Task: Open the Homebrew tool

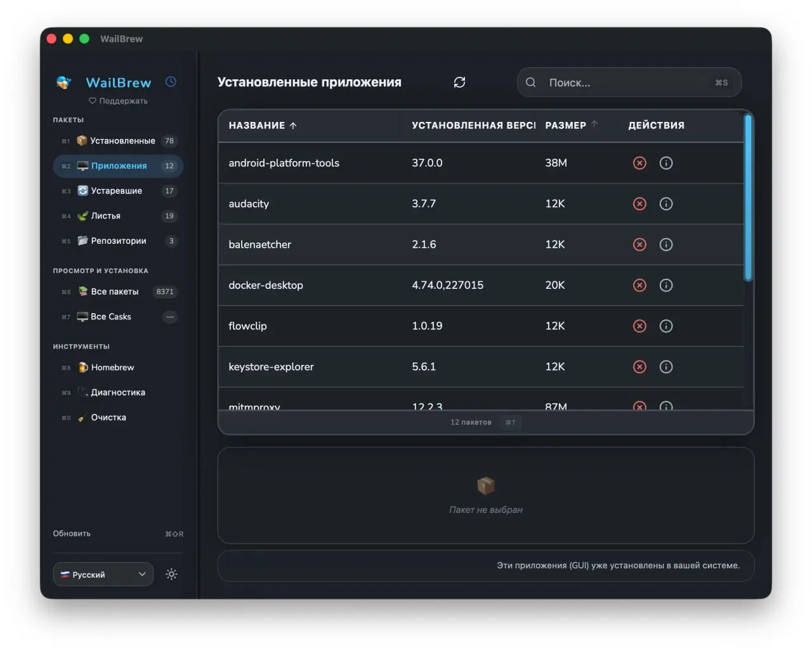Action: (x=118, y=367)
